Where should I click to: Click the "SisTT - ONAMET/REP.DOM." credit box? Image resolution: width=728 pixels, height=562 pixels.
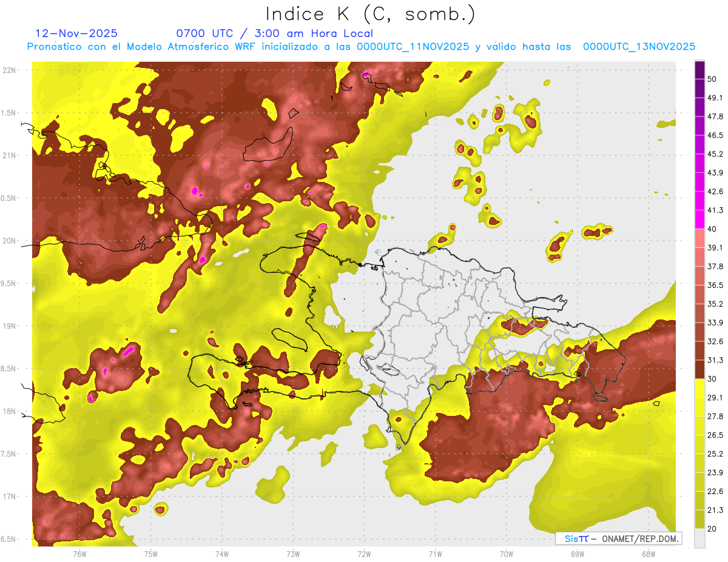(619, 538)
